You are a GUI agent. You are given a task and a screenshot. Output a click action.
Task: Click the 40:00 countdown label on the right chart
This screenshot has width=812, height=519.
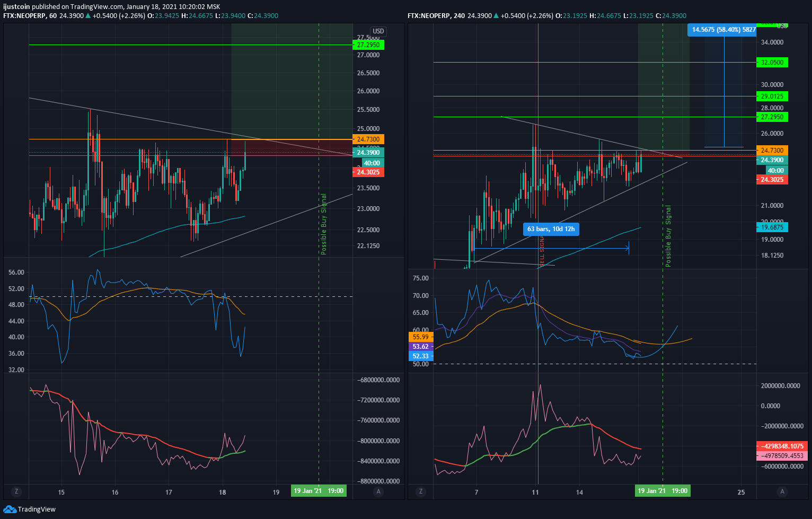click(776, 171)
